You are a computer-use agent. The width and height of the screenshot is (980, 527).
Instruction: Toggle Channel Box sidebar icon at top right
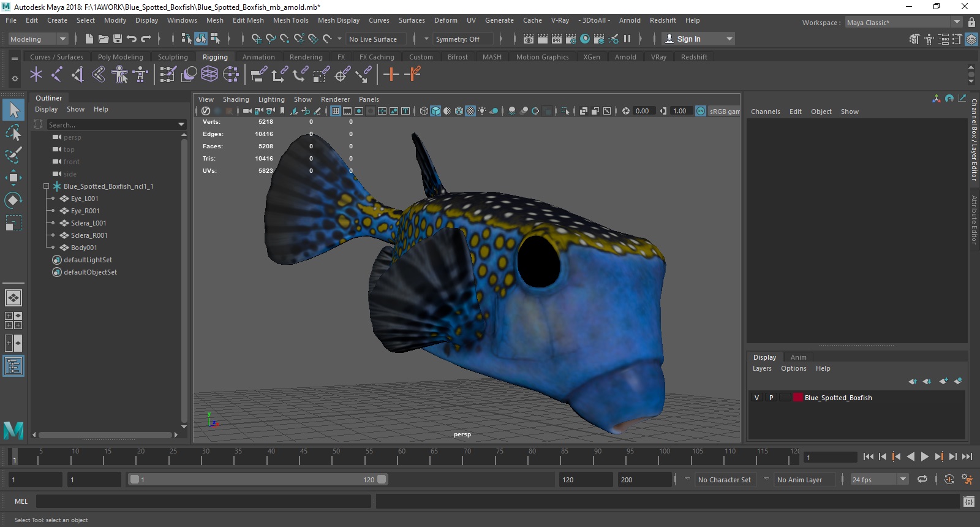click(x=971, y=39)
